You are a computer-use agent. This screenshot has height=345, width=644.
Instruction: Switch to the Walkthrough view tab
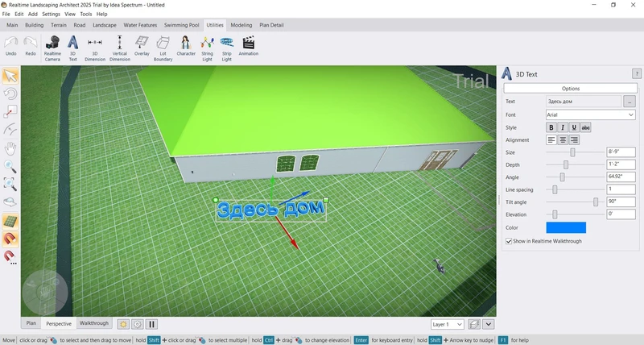point(93,323)
